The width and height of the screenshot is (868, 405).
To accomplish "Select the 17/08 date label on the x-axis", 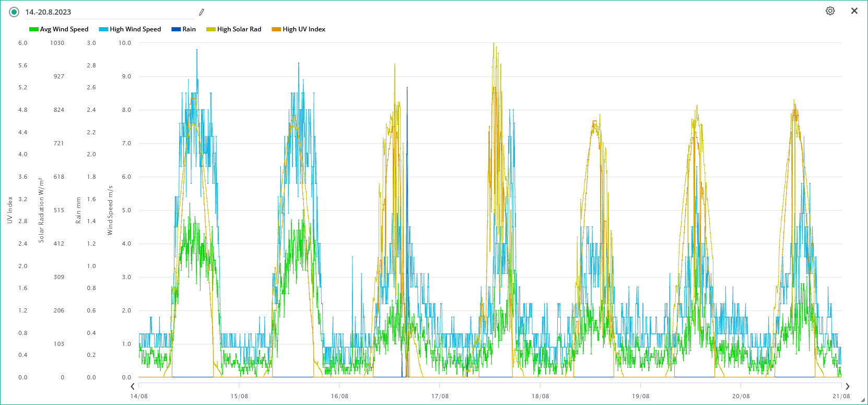I will 440,396.
